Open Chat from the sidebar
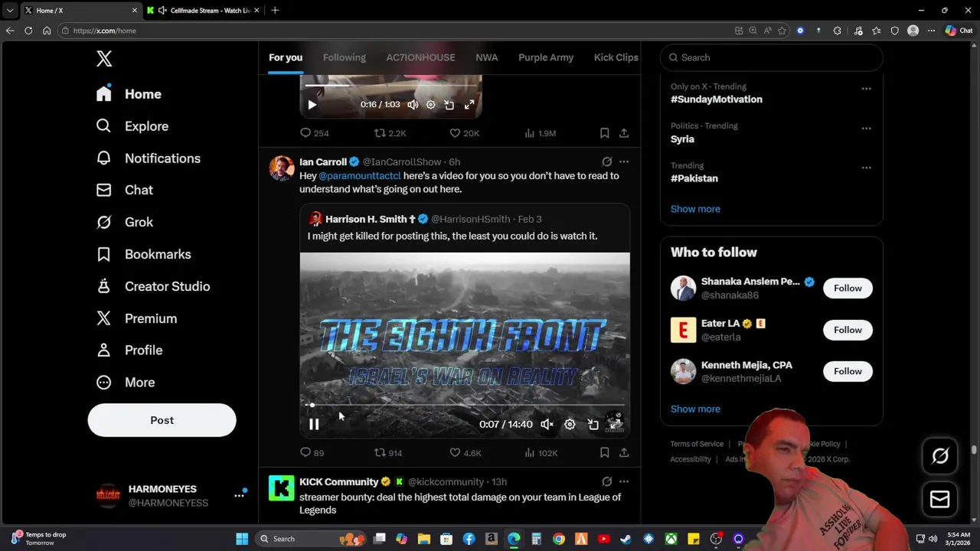Screen dimensions: 980x551 tap(124, 190)
